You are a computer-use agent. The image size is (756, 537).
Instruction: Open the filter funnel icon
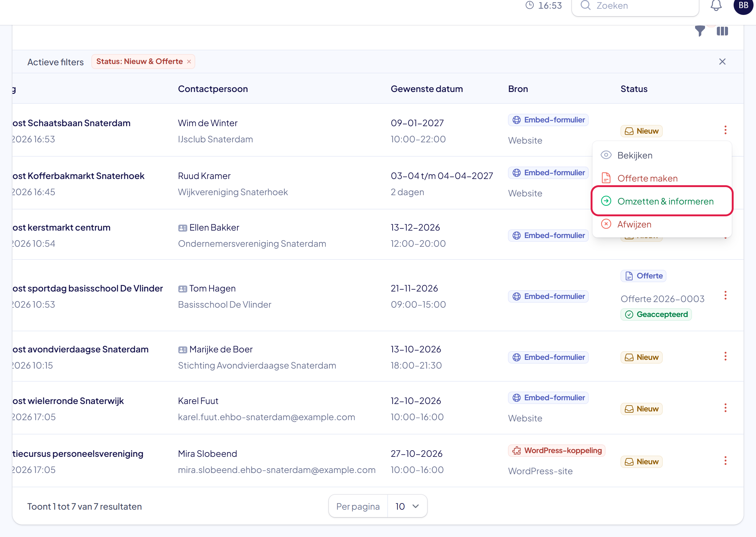(700, 31)
